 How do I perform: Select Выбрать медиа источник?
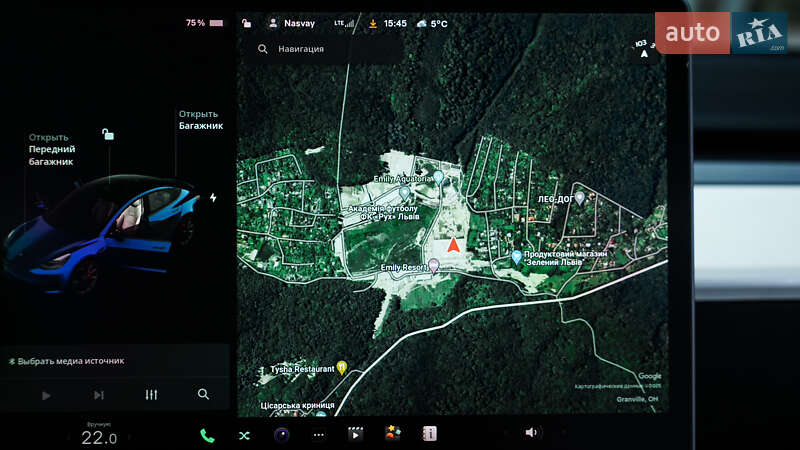tap(66, 361)
